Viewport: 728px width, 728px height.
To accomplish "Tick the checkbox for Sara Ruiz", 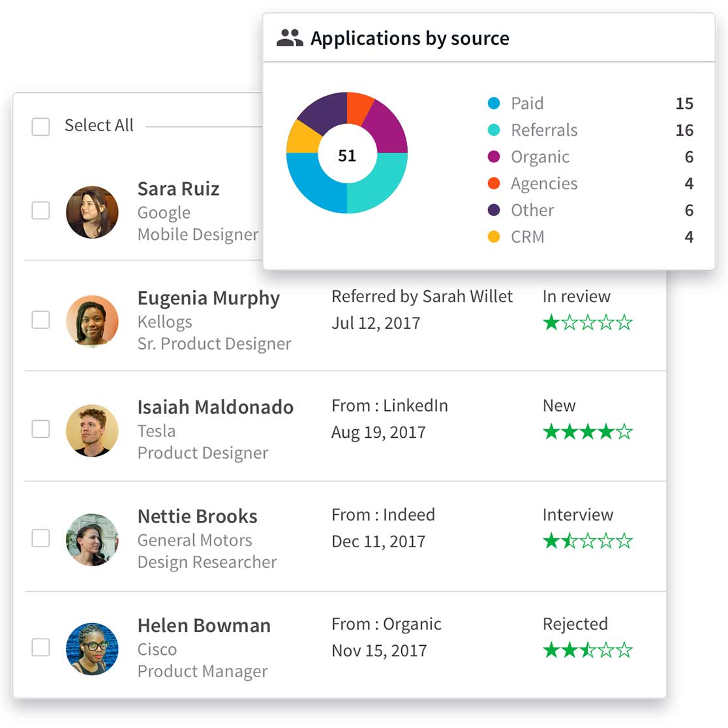I will click(x=41, y=211).
